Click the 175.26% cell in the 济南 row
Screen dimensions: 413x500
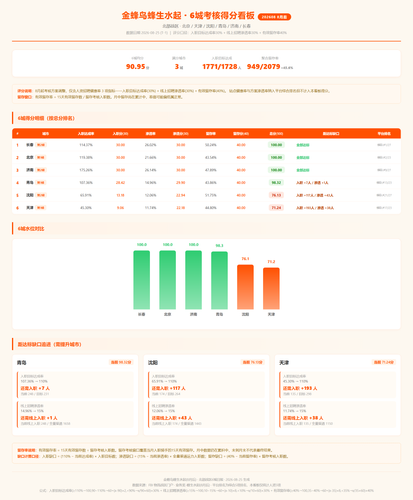(86, 170)
